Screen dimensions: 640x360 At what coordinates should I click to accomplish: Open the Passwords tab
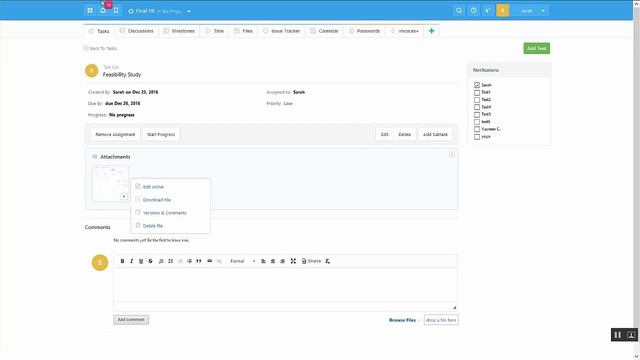pyautogui.click(x=364, y=31)
